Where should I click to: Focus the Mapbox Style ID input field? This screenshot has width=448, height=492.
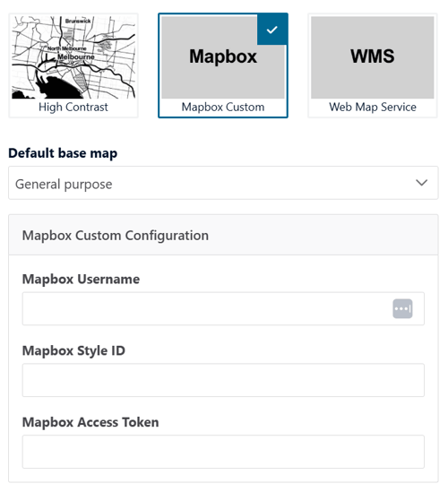223,380
